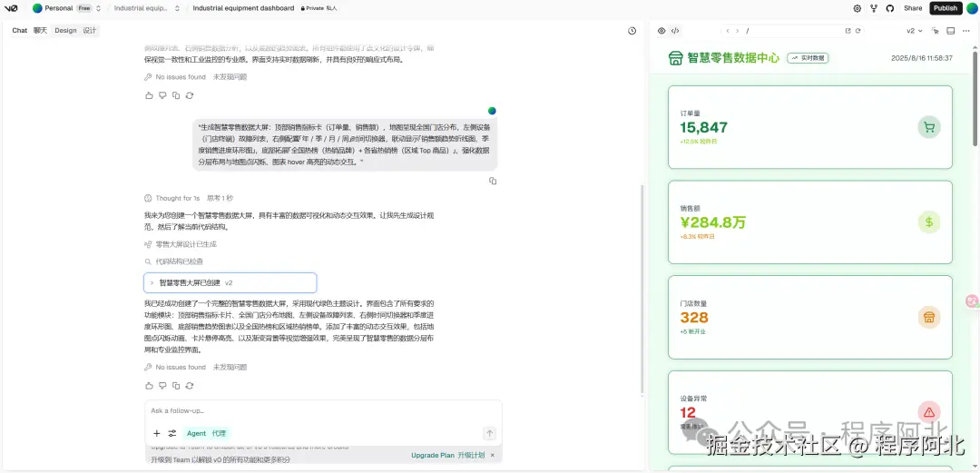Open the prompt settings sliders icon
980x473 pixels.
tap(172, 434)
